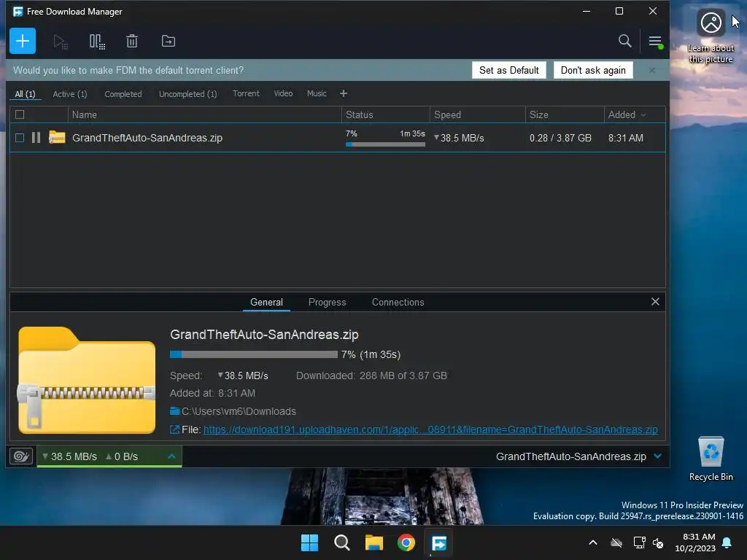Image resolution: width=747 pixels, height=560 pixels.
Task: Switch to the Uncompleted (1) filter tab
Action: 187,94
